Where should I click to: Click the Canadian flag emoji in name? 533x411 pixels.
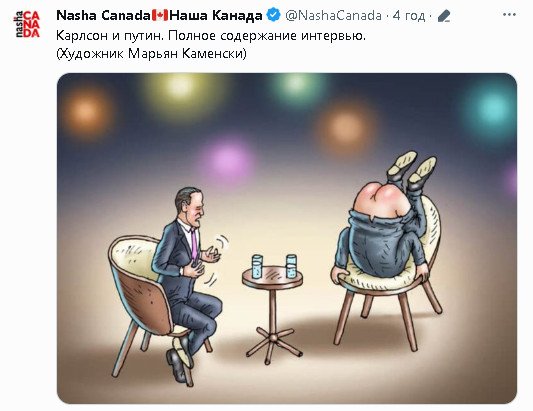[x=160, y=15]
